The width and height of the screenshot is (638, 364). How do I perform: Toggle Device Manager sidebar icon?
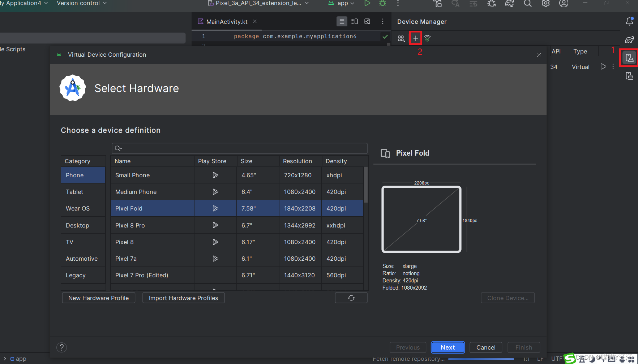coord(629,58)
